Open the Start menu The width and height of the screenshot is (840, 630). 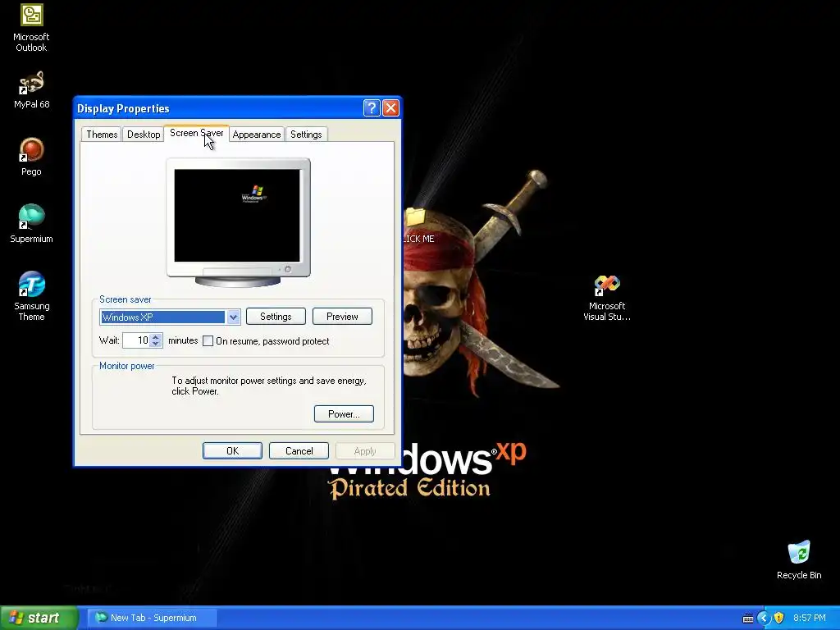(x=39, y=618)
